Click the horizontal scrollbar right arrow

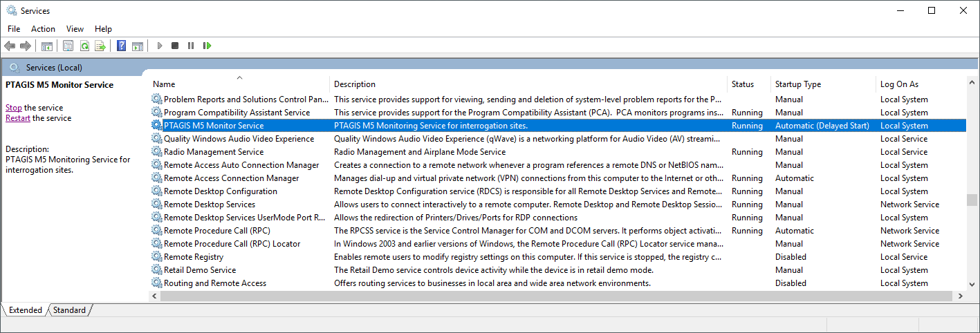click(x=960, y=296)
